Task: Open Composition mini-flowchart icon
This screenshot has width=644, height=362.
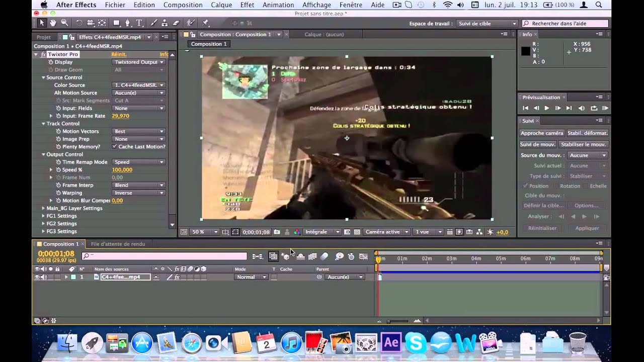Action: pos(258,256)
